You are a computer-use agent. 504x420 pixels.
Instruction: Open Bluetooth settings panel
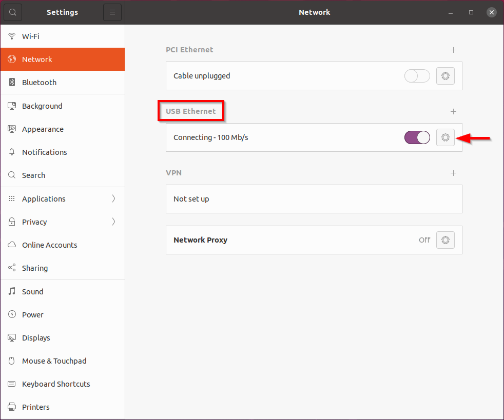[x=39, y=83]
